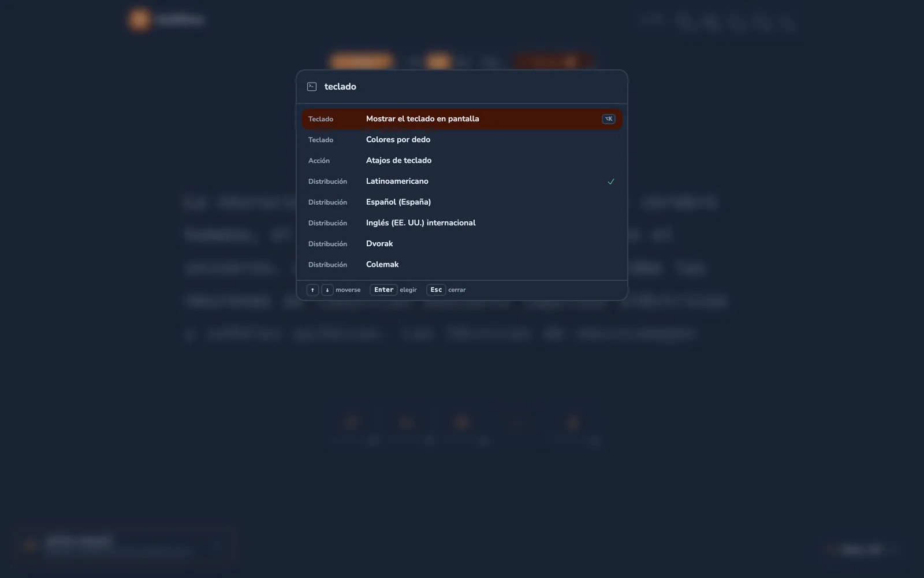Switch layout to Español (España)

pos(462,202)
